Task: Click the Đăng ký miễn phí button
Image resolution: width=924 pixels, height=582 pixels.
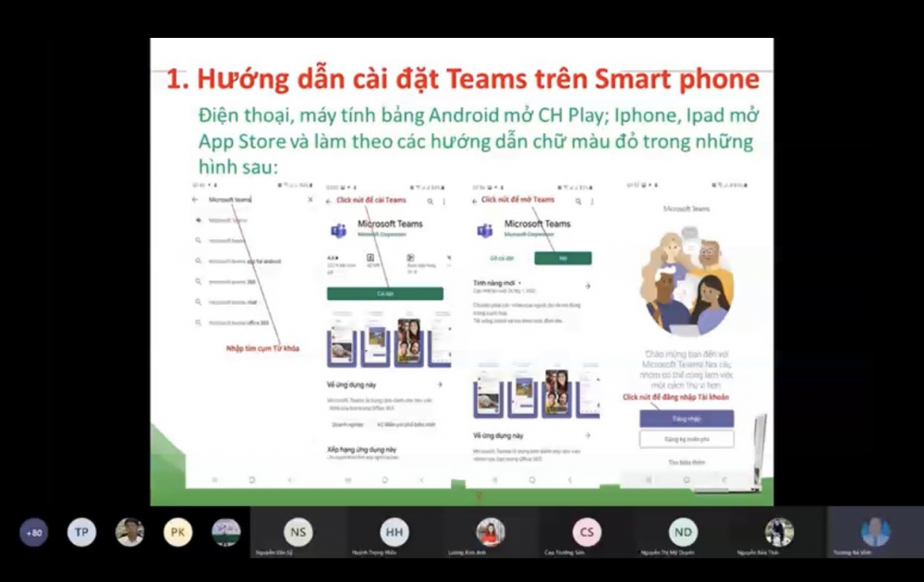Action: pos(687,439)
